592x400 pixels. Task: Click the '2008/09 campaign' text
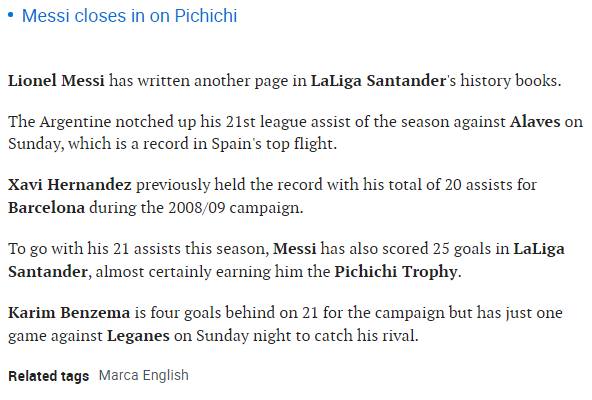(235, 208)
